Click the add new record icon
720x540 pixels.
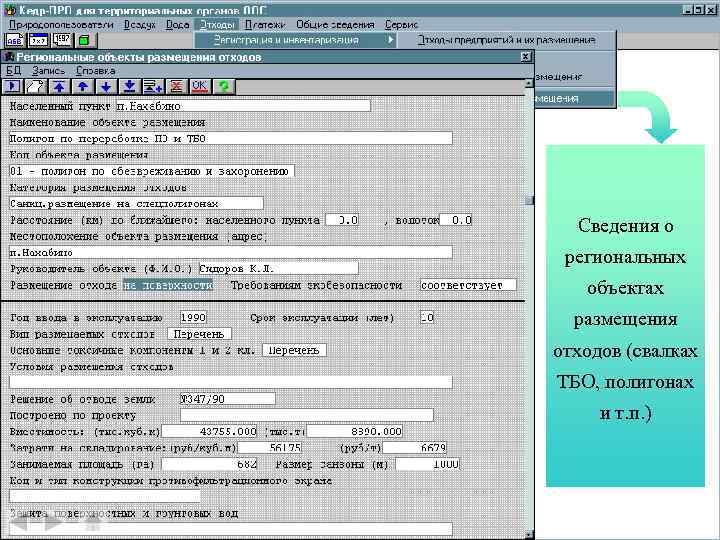tap(153, 86)
